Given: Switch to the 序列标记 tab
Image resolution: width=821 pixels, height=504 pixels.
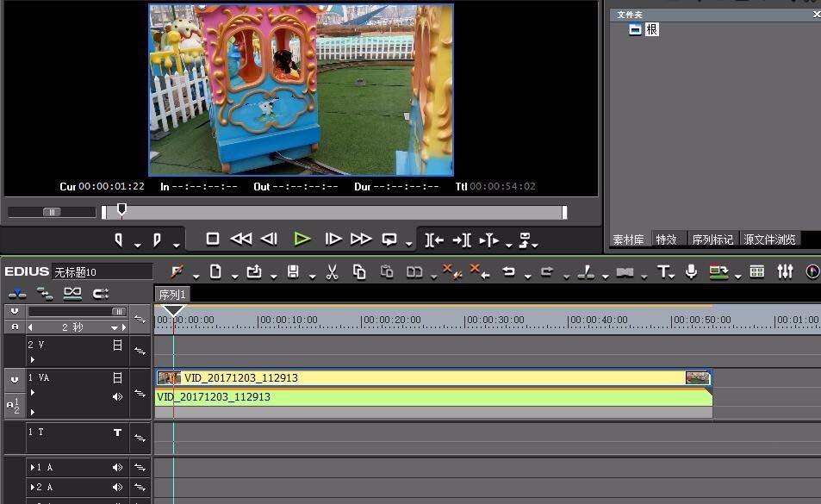Looking at the screenshot, I should click(712, 240).
